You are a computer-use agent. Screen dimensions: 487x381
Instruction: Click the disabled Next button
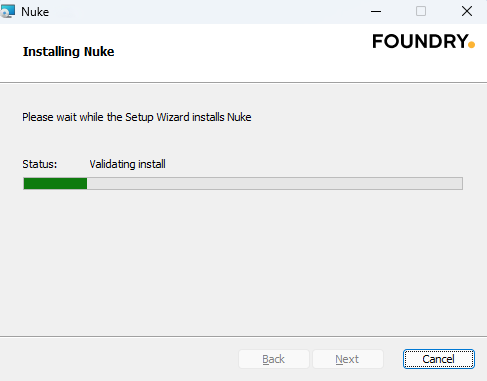(347, 359)
